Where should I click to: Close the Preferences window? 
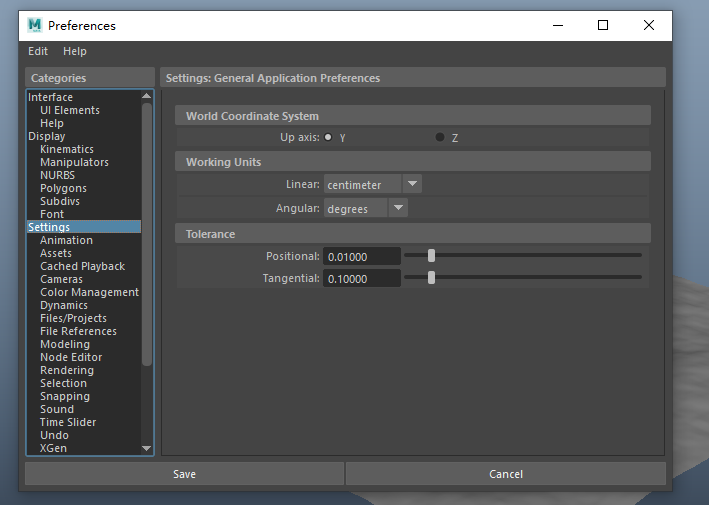pyautogui.click(x=649, y=25)
